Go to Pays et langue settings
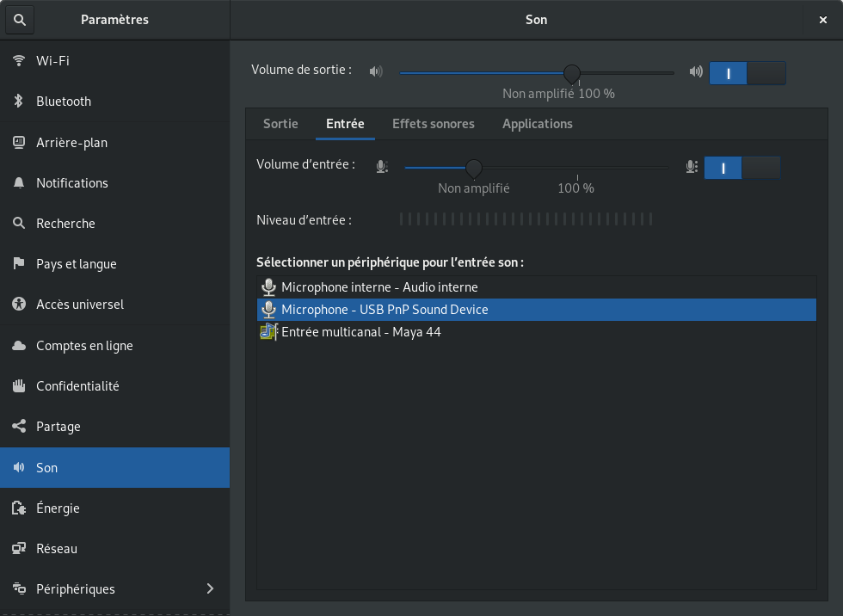The width and height of the screenshot is (843, 616). click(x=76, y=264)
